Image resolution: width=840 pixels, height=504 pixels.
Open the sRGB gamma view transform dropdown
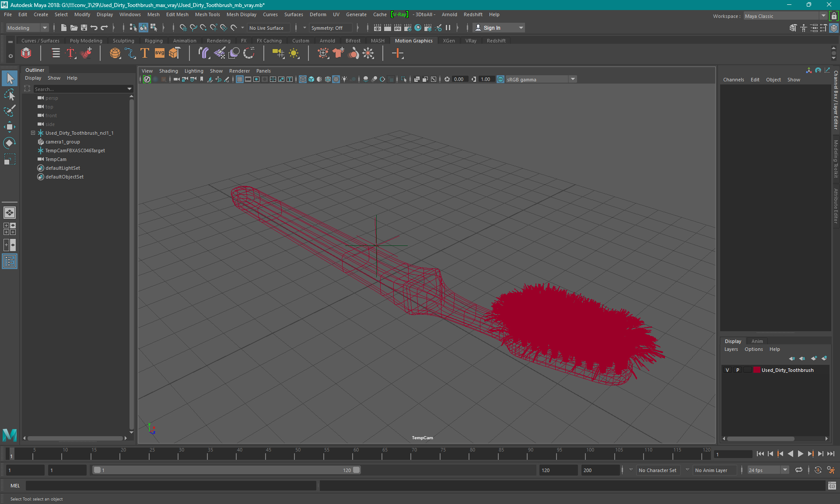[572, 79]
